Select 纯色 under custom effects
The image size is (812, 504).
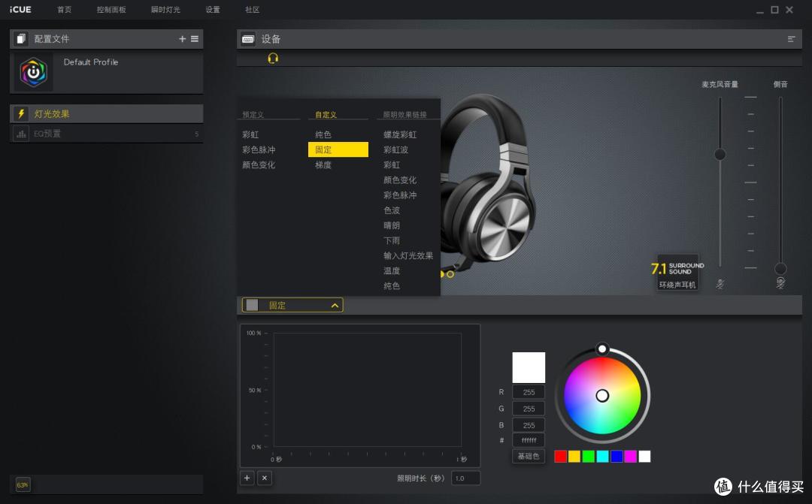click(323, 134)
